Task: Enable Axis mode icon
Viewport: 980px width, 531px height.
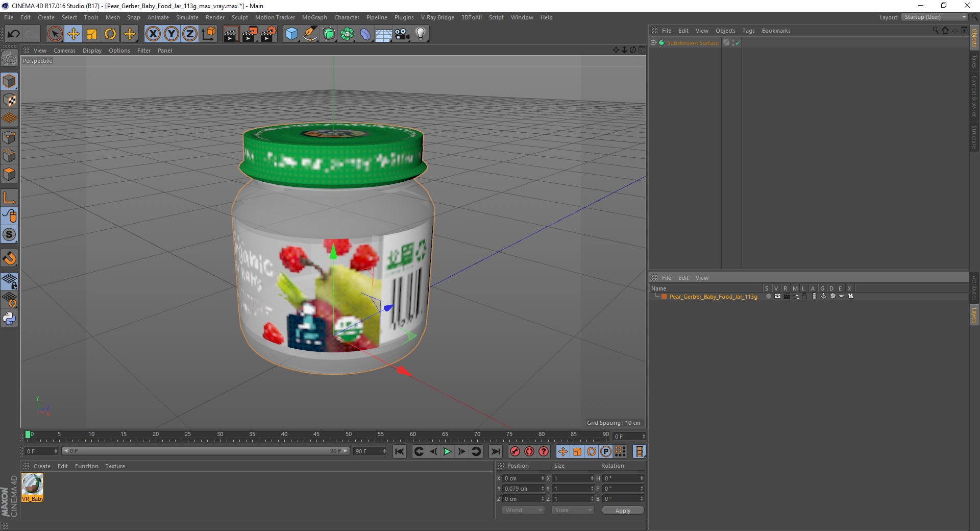Action: pos(9,198)
